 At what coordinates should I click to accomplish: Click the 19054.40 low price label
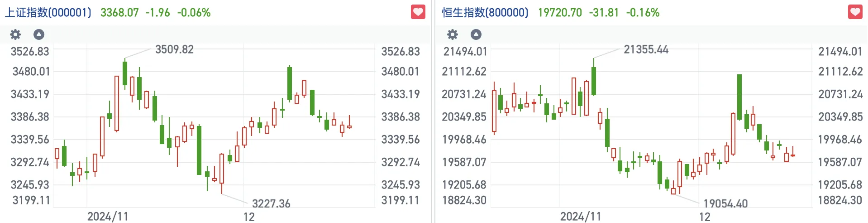tap(725, 204)
